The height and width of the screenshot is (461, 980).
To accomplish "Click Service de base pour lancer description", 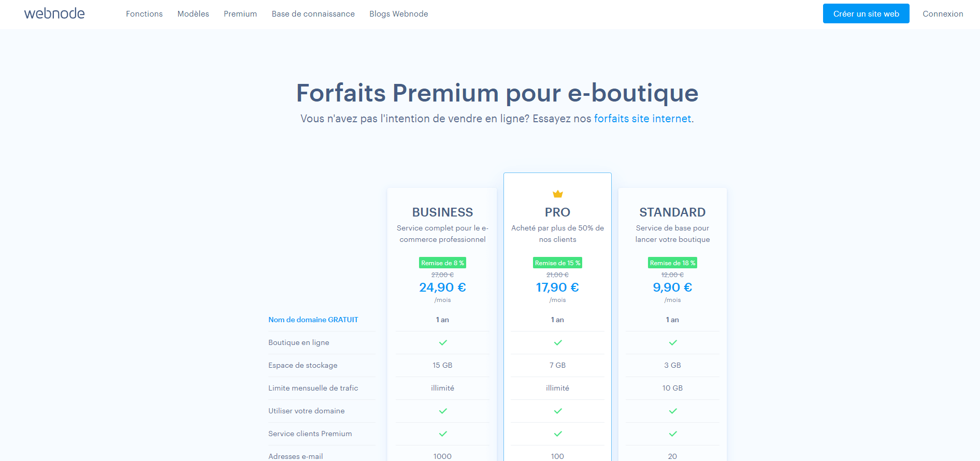I will 672,234.
